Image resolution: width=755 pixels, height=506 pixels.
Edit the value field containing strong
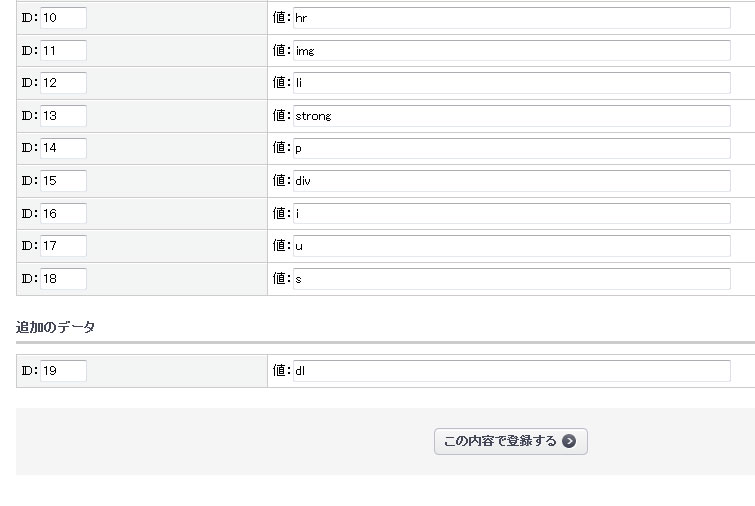tap(512, 116)
